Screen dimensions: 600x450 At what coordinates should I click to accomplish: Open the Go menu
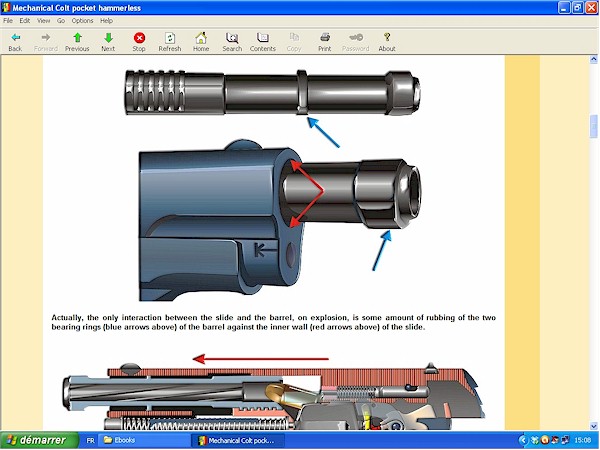point(61,21)
